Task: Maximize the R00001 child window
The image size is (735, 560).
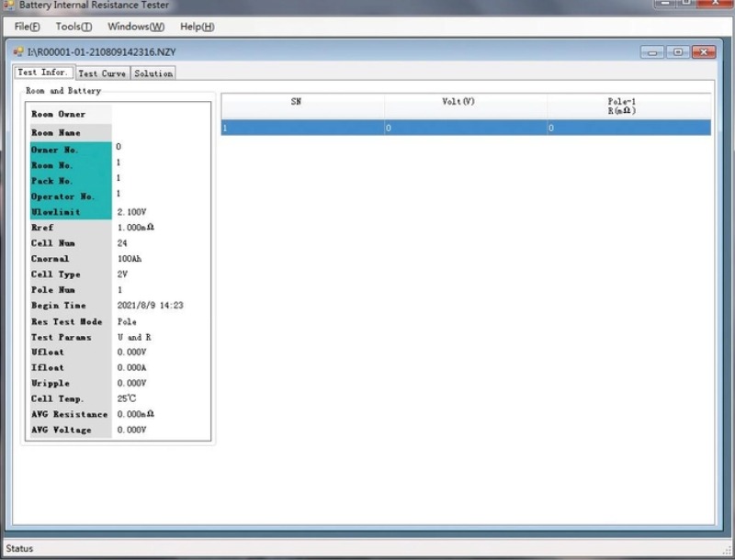Action: click(x=678, y=52)
